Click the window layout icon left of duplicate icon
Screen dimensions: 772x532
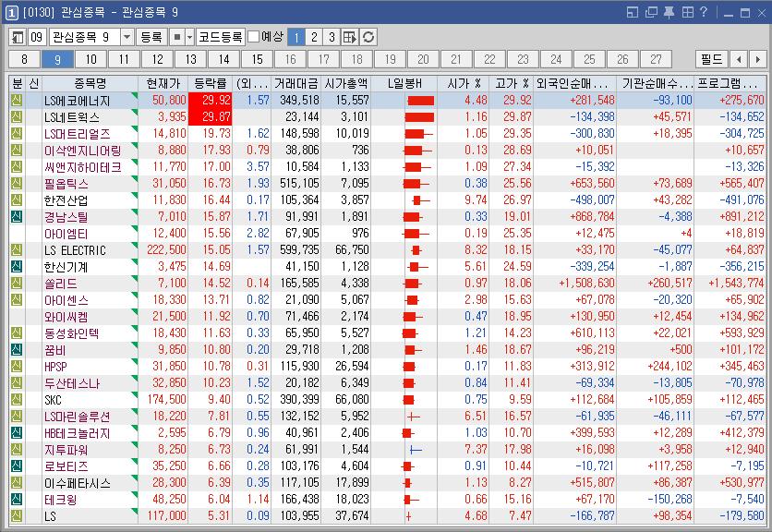(633, 12)
